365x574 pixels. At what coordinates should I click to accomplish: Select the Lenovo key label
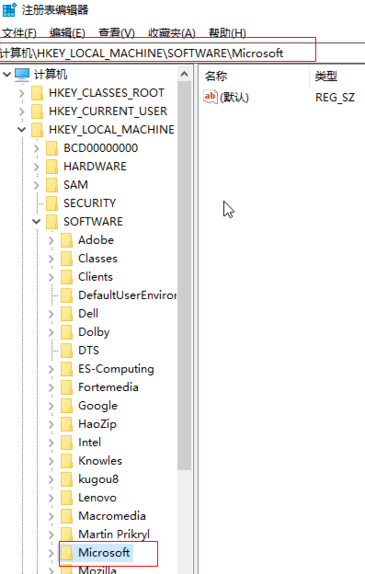[97, 497]
